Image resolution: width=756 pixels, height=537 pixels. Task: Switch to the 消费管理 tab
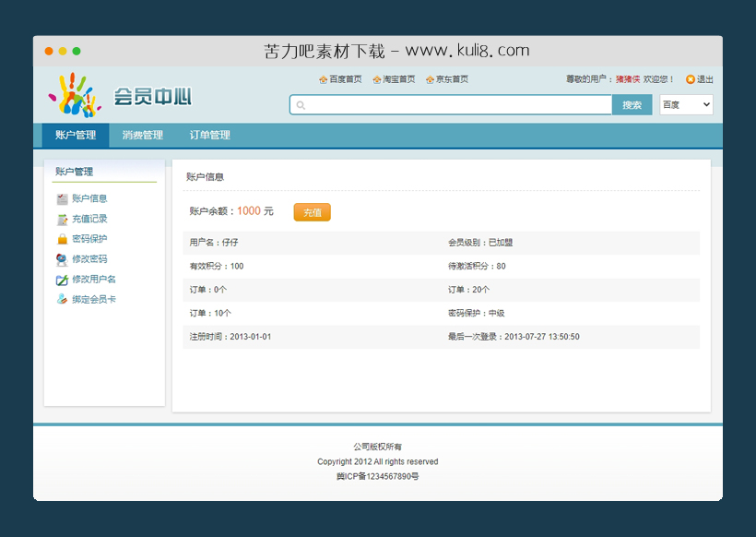[142, 136]
